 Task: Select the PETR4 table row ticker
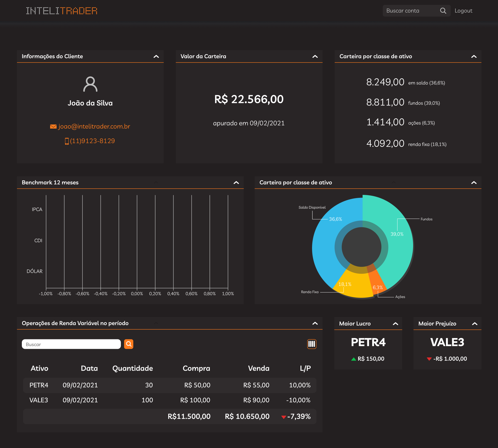pyautogui.click(x=39, y=385)
